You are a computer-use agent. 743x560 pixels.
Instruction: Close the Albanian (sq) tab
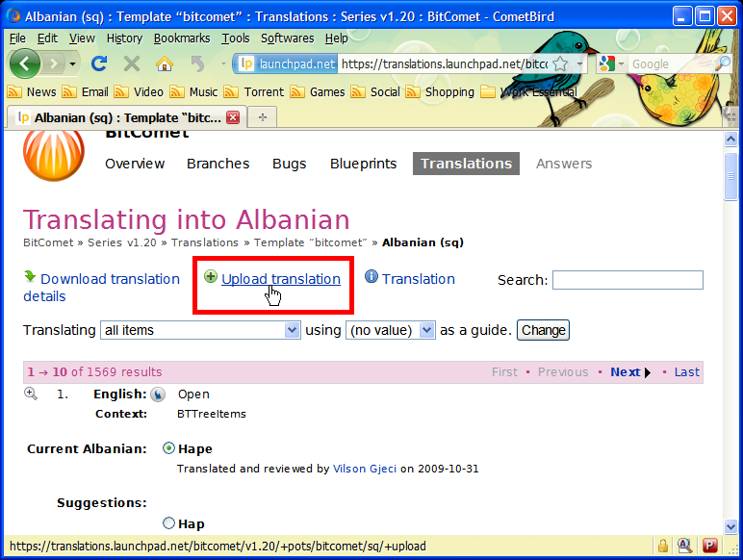(233, 117)
